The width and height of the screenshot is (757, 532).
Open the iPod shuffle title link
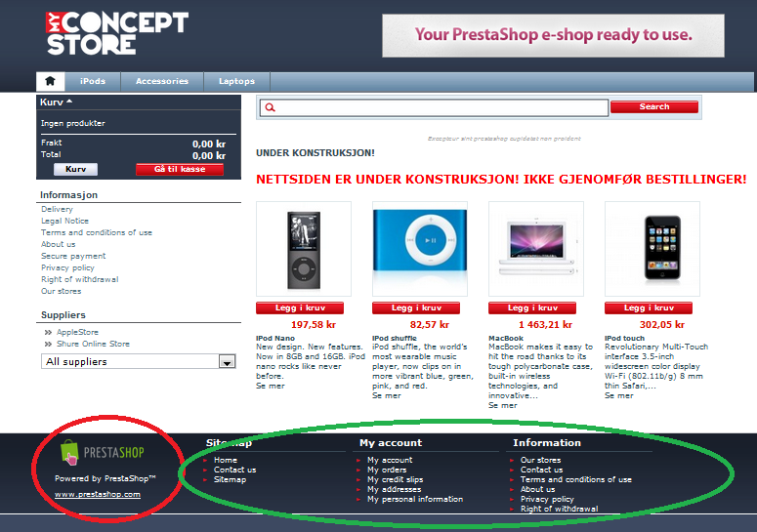[x=395, y=338]
